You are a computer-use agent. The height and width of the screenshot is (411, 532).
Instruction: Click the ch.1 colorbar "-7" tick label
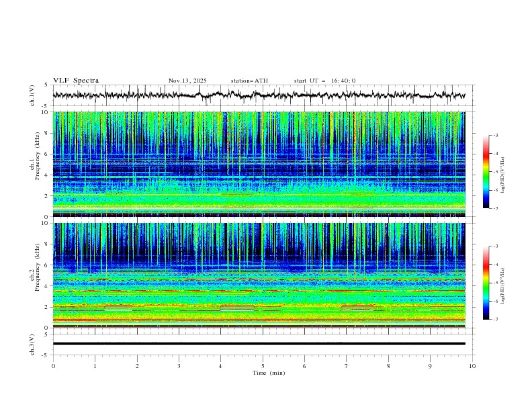click(x=495, y=208)
